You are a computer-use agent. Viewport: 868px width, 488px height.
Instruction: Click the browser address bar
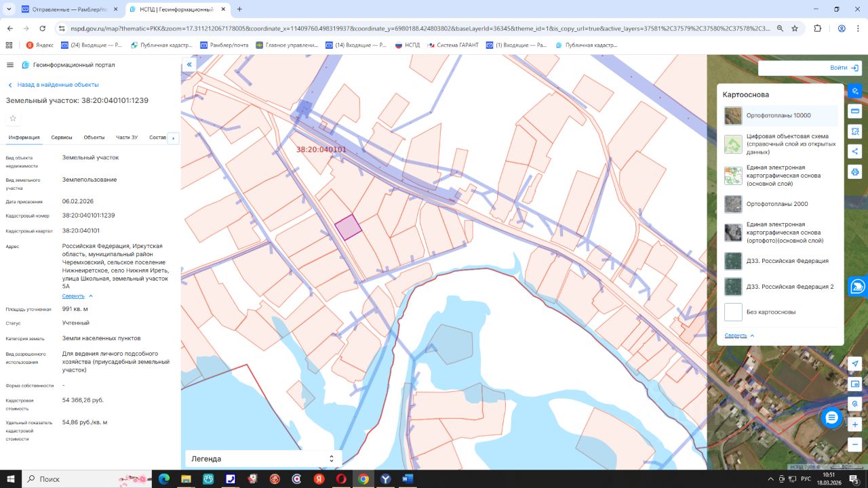(x=420, y=28)
